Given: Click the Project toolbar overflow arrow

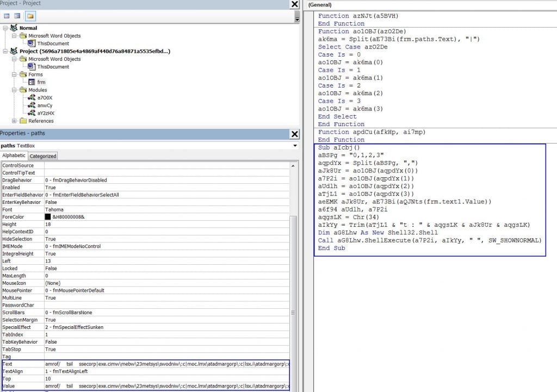Looking at the screenshot, I should click(297, 17).
